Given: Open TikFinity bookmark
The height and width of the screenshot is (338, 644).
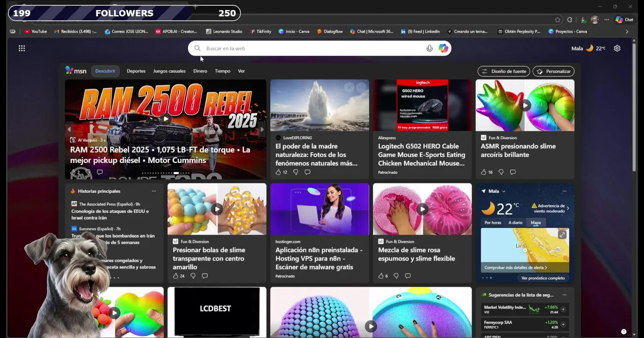Looking at the screenshot, I should (261, 31).
